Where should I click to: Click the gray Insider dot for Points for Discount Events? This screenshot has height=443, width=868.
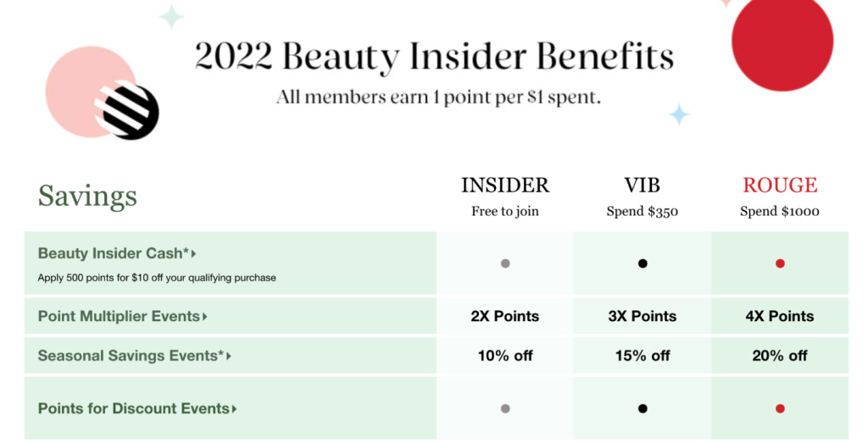505,409
